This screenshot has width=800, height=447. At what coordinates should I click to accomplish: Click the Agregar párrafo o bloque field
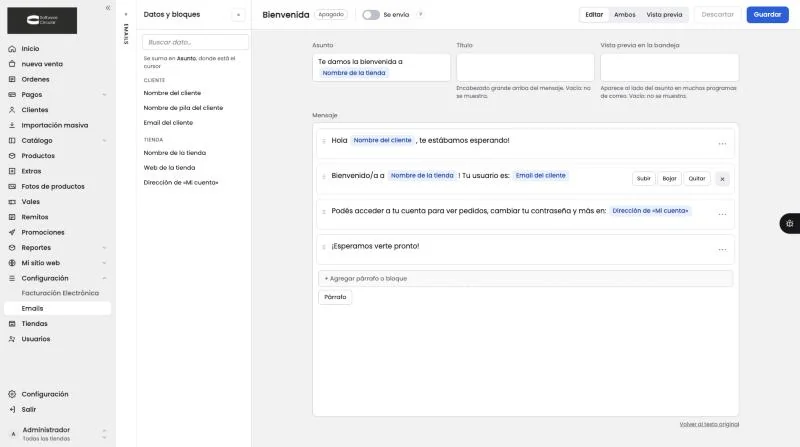(x=526, y=279)
